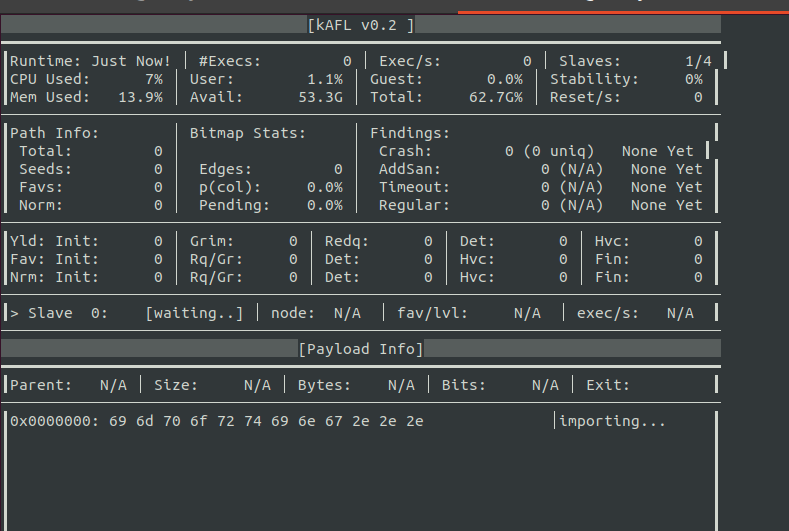The width and height of the screenshot is (789, 531).
Task: Select the Avail 53.3G memory value
Action: click(321, 98)
